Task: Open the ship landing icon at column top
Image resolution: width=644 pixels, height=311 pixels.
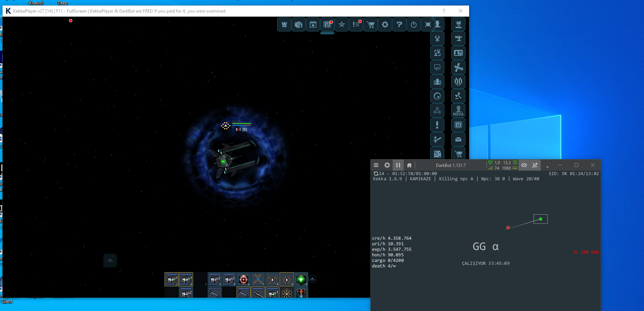Action: (x=458, y=24)
